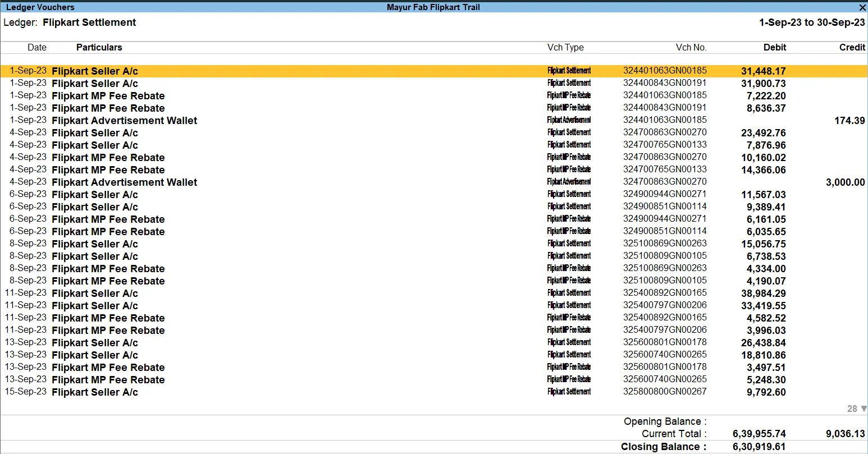Click the Closing Balance amount 6,30,919.61
868x454 pixels.
point(759,447)
